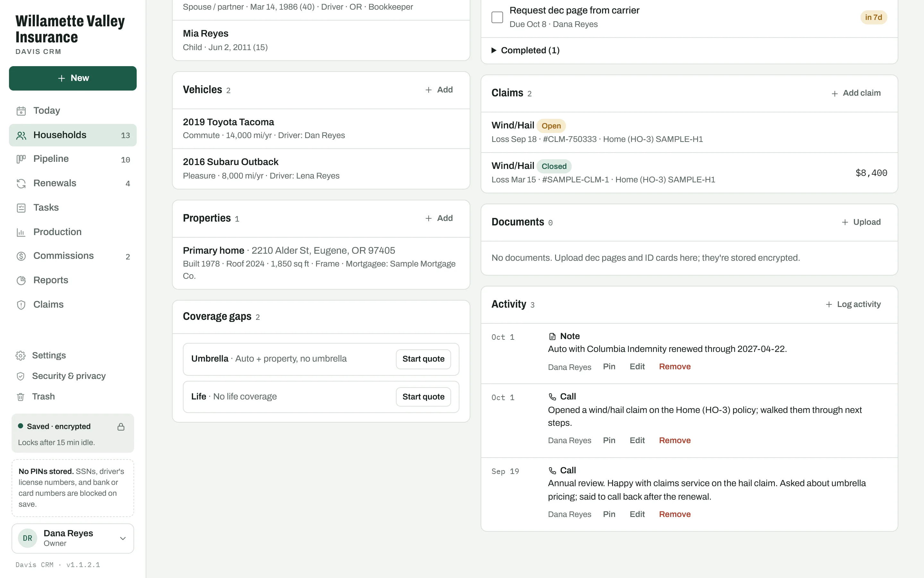The height and width of the screenshot is (578, 924).
Task: Click the Pipeline board icon
Action: 21,159
